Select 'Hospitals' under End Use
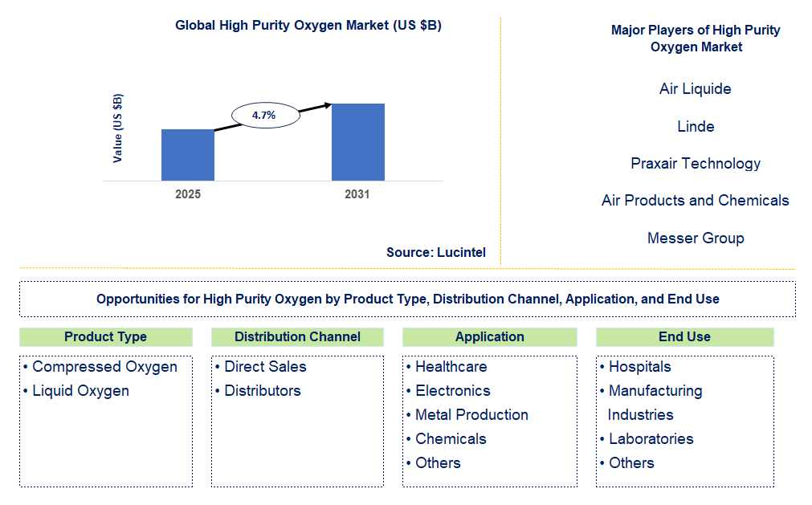812x505 pixels. [x=635, y=367]
